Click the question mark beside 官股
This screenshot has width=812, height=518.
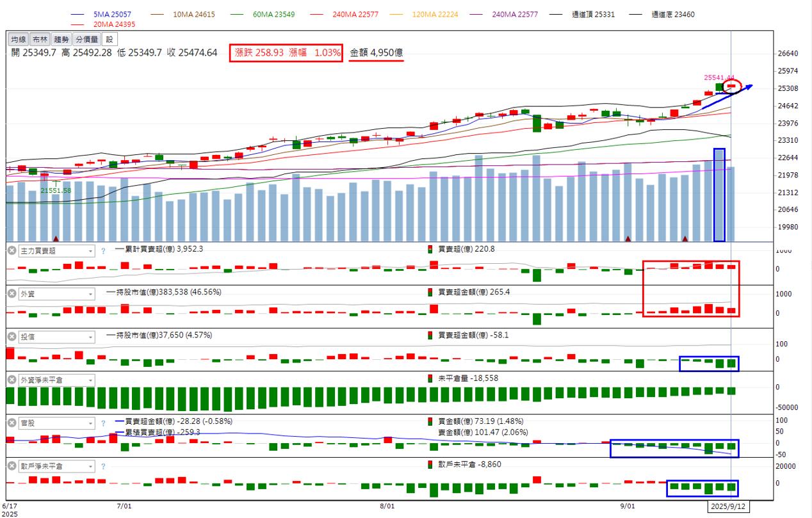pos(102,423)
